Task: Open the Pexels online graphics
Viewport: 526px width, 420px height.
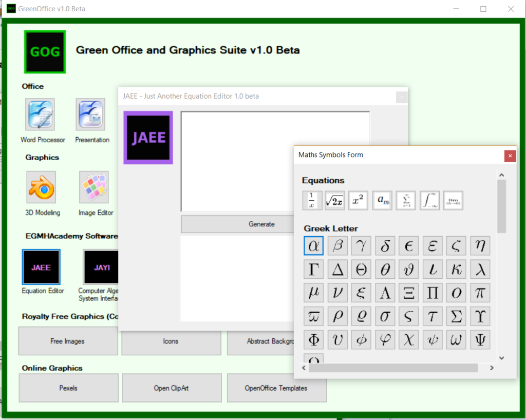Action: click(x=68, y=388)
